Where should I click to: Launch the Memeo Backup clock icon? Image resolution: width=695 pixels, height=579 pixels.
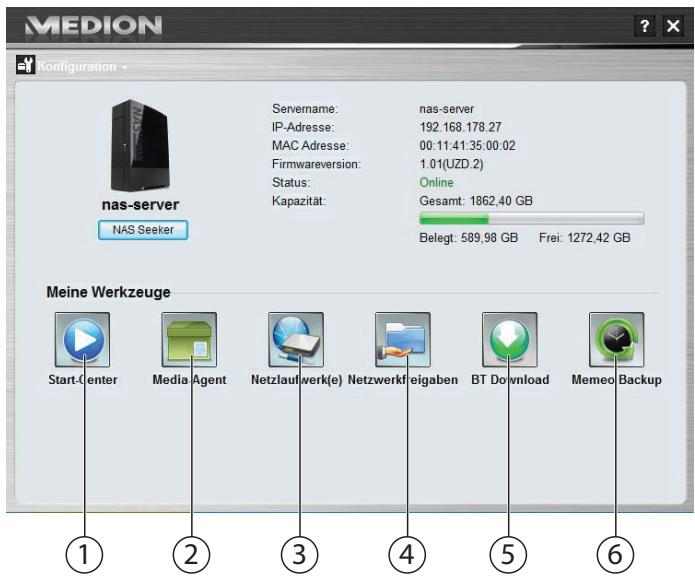tap(617, 340)
